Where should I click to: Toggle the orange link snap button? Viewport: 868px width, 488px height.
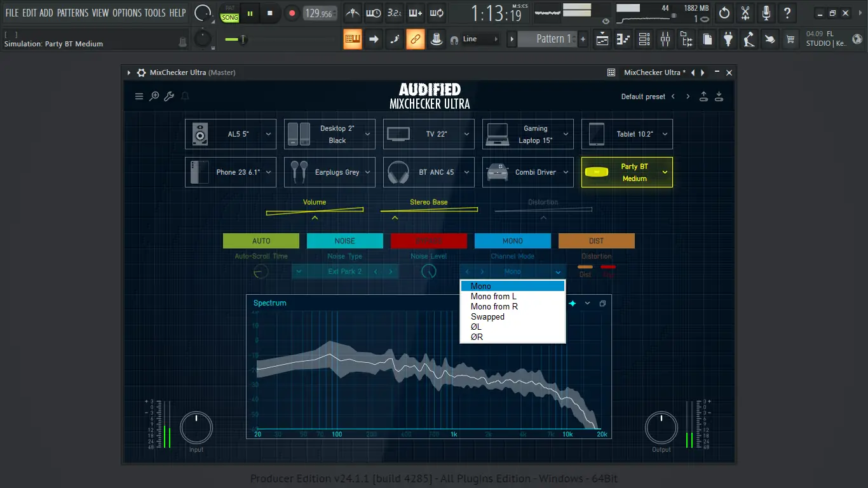pos(416,39)
